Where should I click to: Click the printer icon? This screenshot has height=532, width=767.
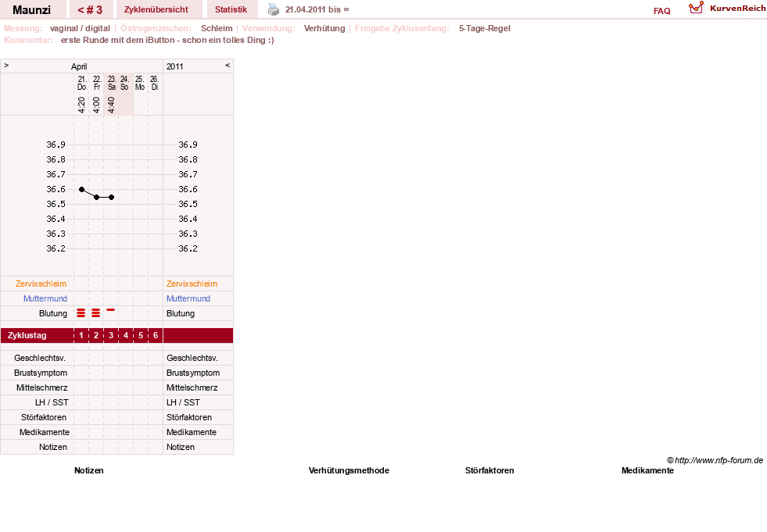click(274, 10)
